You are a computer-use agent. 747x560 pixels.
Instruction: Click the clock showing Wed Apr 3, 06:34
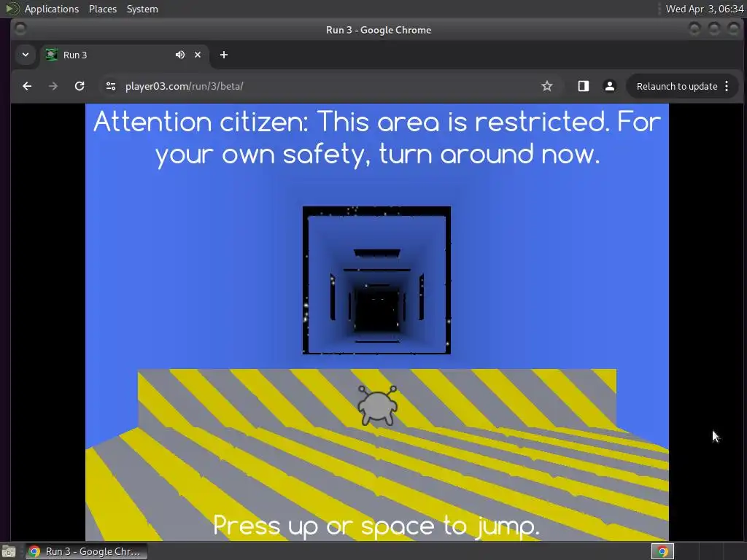click(x=704, y=9)
